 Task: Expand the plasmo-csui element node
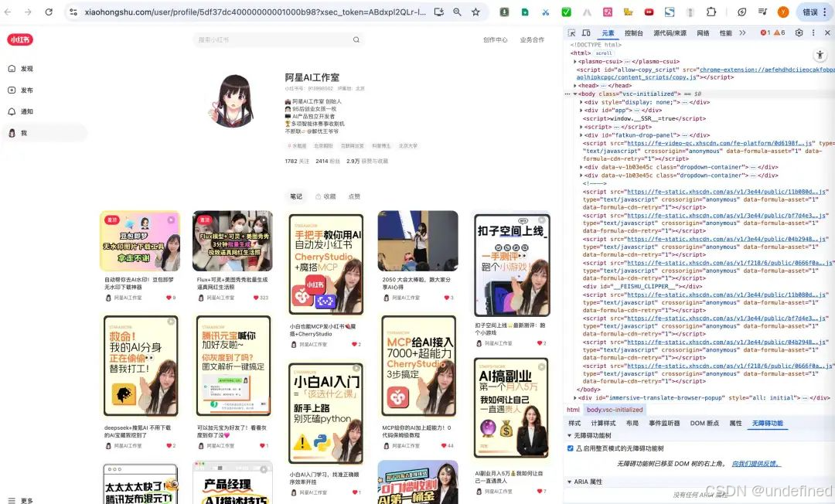(574, 62)
